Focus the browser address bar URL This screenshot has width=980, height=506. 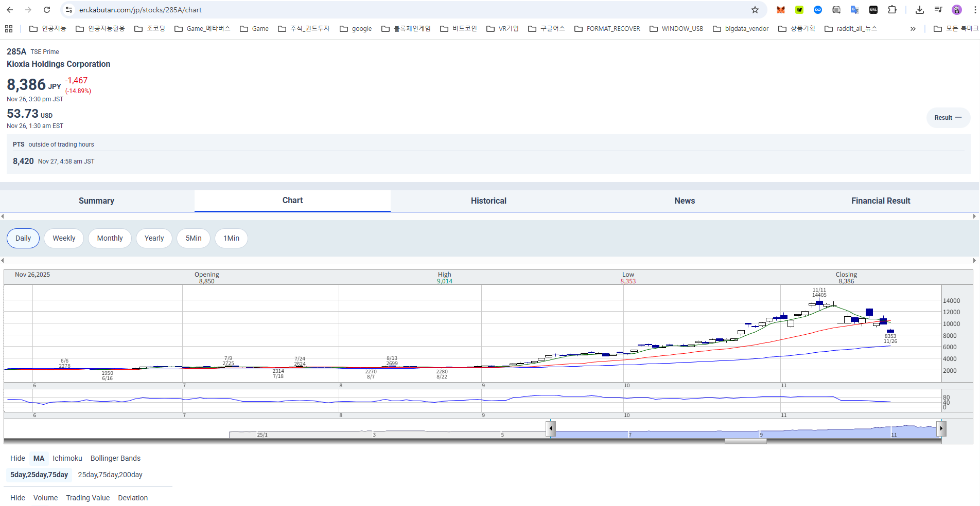pos(140,10)
